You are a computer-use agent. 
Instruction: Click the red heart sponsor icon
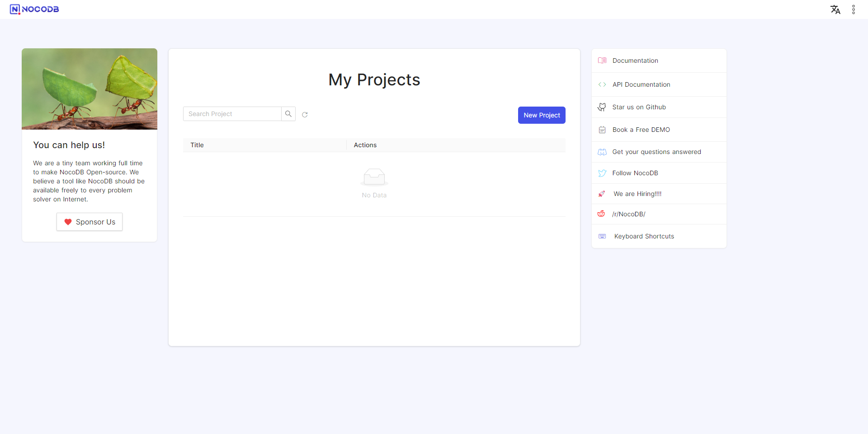(x=68, y=222)
